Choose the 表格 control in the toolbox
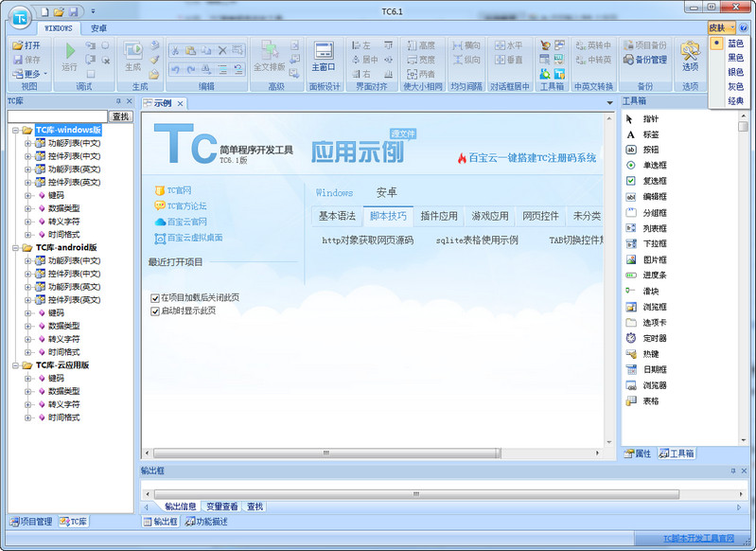The width and height of the screenshot is (756, 551). 650,401
